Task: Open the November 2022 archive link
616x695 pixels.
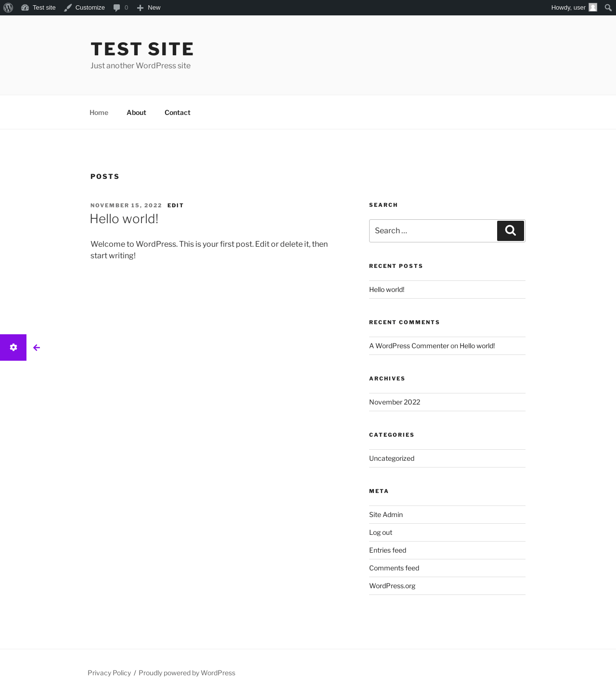Action: (395, 402)
